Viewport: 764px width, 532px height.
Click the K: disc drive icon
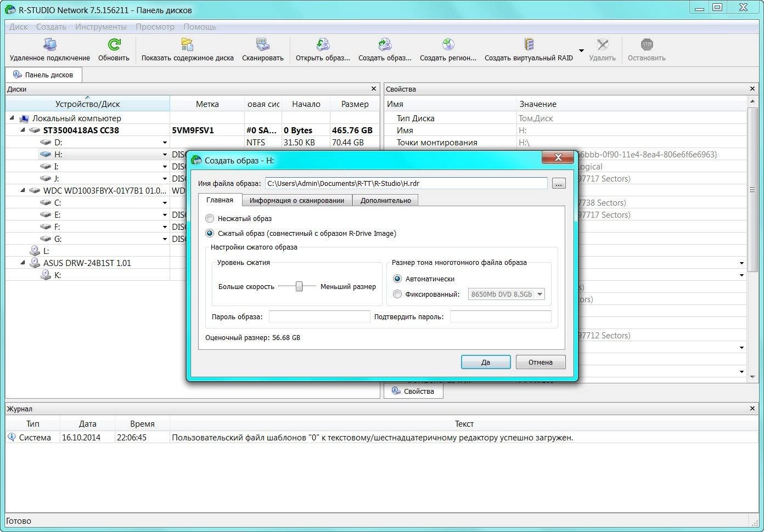(x=46, y=275)
